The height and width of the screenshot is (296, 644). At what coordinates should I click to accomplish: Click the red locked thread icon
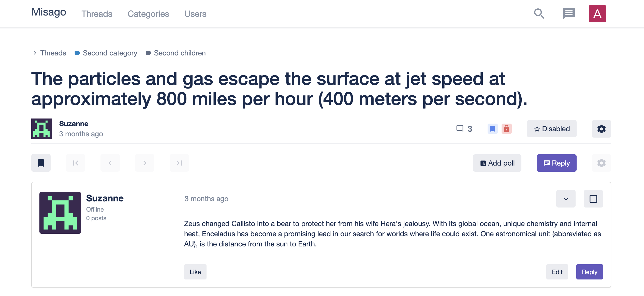[506, 129]
